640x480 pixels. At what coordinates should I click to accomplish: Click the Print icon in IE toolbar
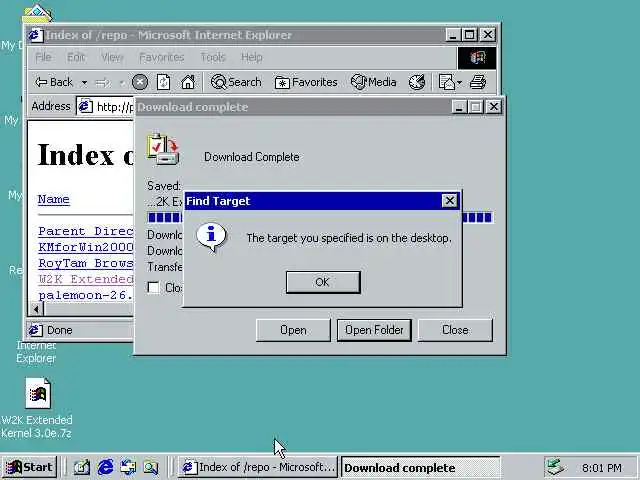click(x=478, y=82)
